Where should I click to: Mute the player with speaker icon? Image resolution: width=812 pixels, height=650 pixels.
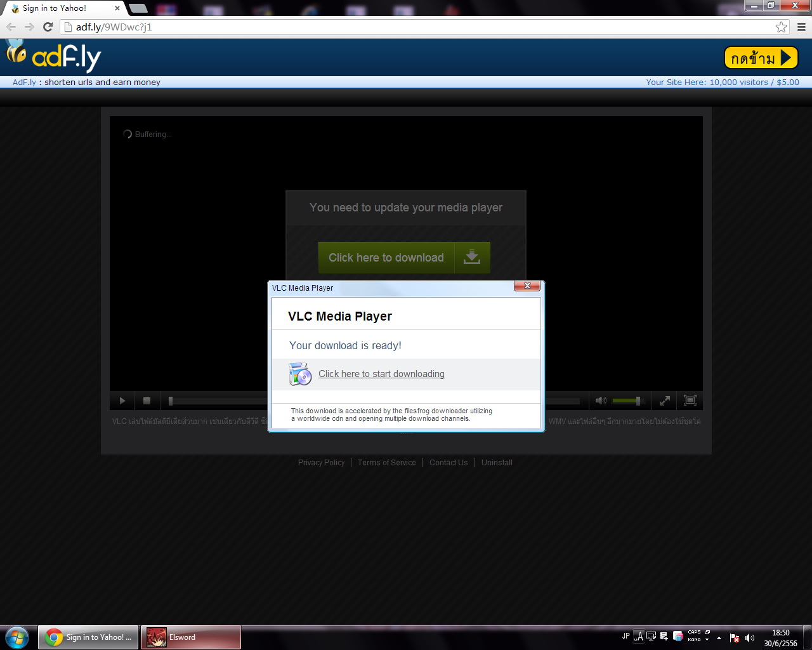click(x=601, y=401)
